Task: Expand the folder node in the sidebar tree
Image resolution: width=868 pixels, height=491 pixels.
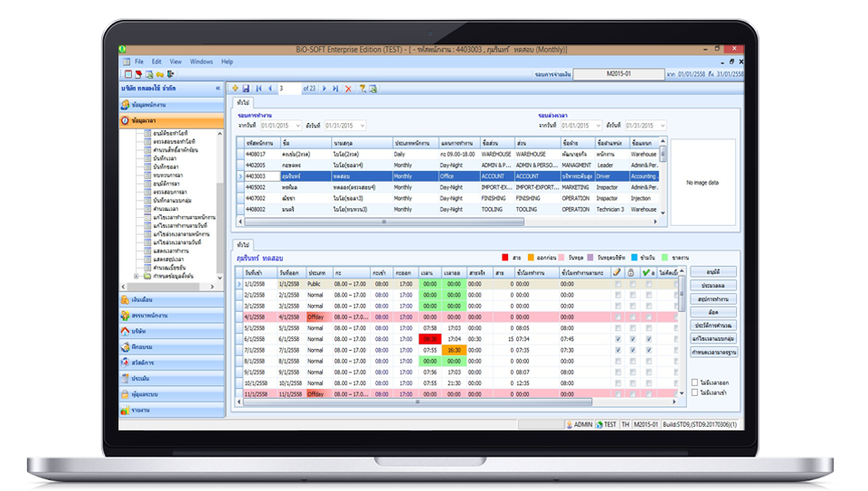Action: pyautogui.click(x=137, y=276)
